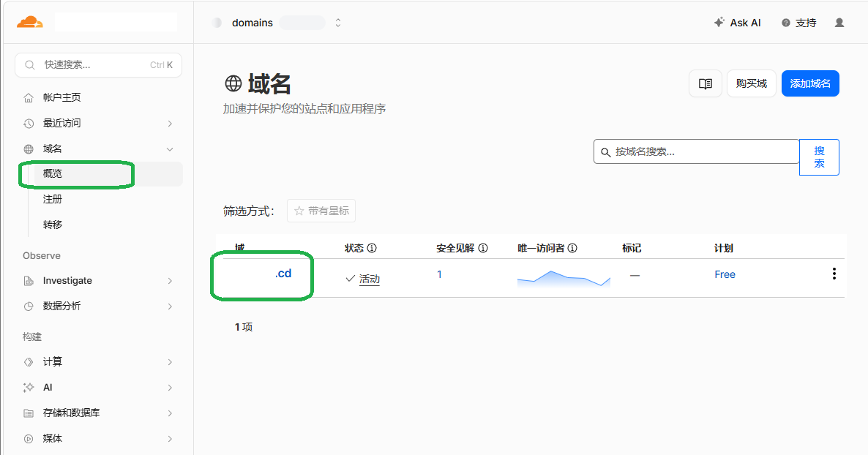Screen dimensions: 868x455
Task: Click the pie chart icon beside 数据分析
Action: coord(29,307)
